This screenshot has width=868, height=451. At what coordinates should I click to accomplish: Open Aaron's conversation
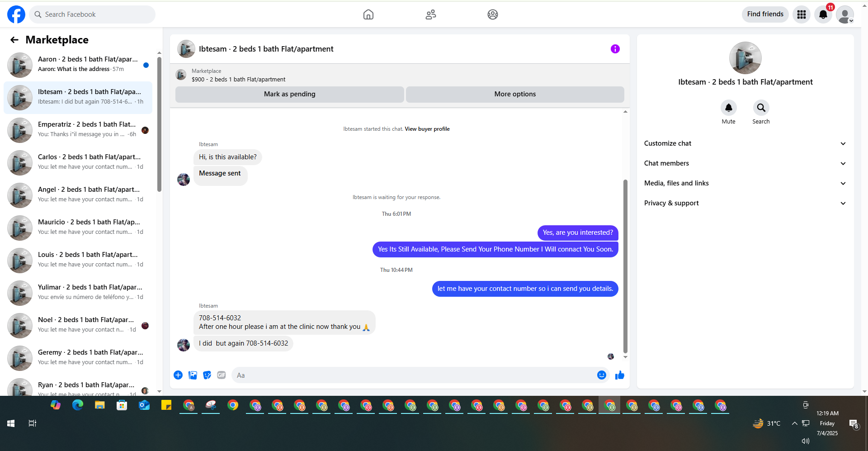tap(78, 65)
